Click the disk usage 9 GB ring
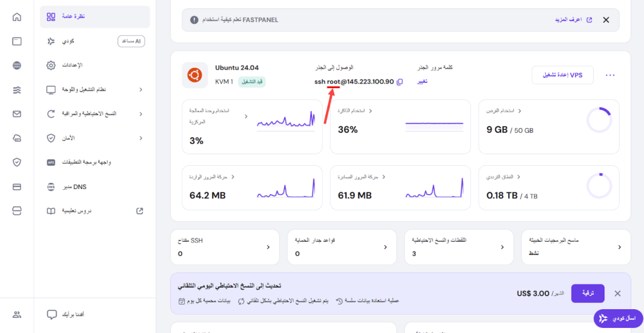The height and width of the screenshot is (333, 644). [x=599, y=120]
